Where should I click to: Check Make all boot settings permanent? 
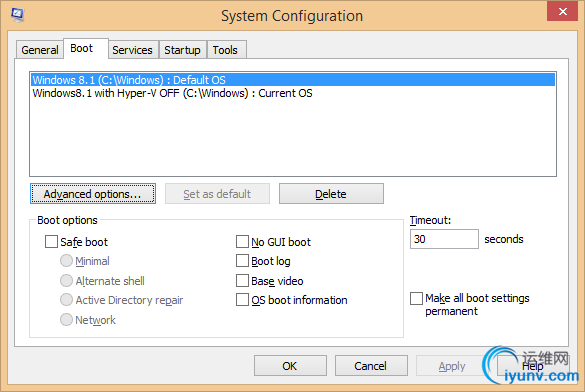pyautogui.click(x=416, y=298)
